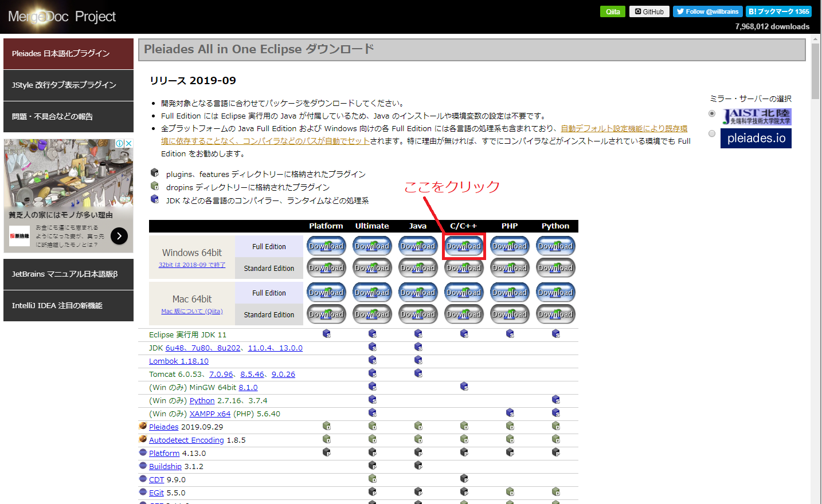
Task: Open the Autodetect Encoding link
Action: pyautogui.click(x=186, y=440)
